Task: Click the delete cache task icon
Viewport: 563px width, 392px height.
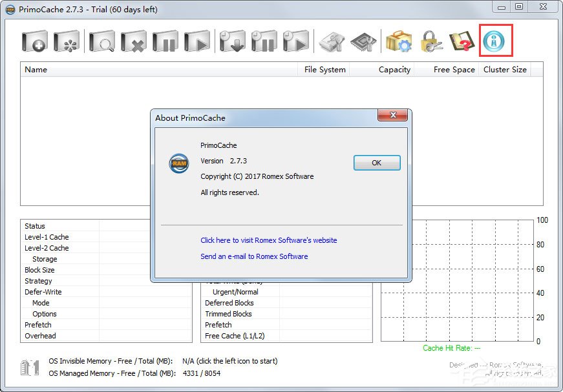Action: (134, 41)
